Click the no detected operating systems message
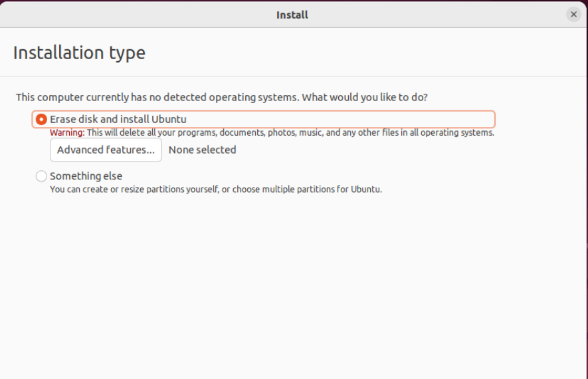The width and height of the screenshot is (588, 379). point(157,97)
